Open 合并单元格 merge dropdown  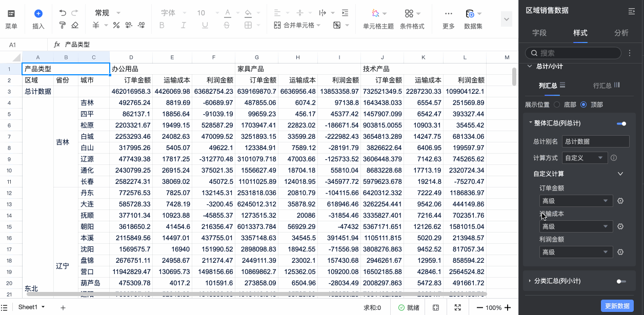click(297, 25)
